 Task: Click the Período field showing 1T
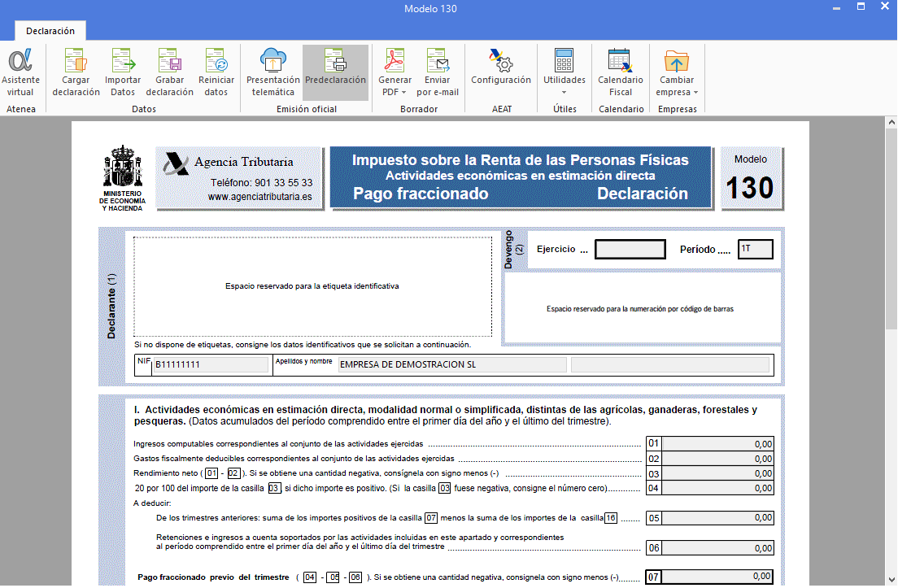(756, 249)
